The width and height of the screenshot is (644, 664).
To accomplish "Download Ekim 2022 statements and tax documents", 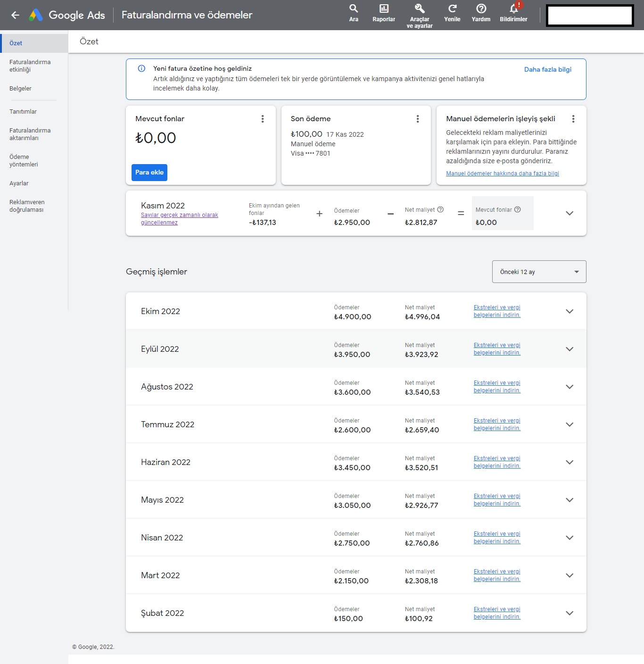I will pos(497,311).
